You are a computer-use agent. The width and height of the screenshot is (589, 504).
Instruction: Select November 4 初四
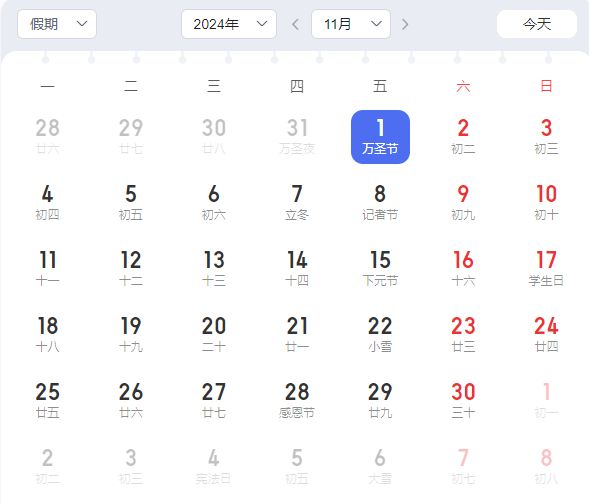point(47,203)
